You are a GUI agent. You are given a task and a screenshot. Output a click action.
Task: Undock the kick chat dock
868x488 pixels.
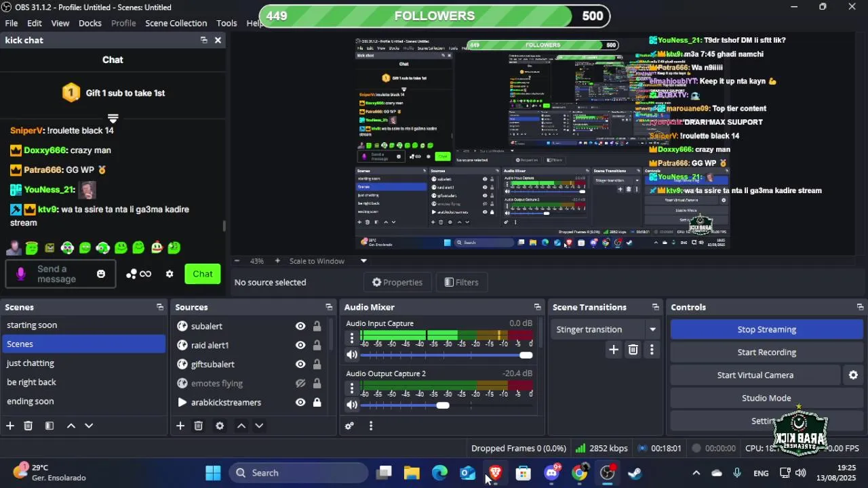click(x=203, y=40)
